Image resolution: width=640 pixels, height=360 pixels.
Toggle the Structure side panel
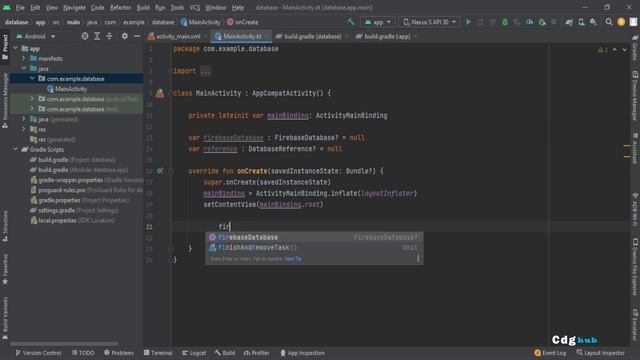coord(5,227)
